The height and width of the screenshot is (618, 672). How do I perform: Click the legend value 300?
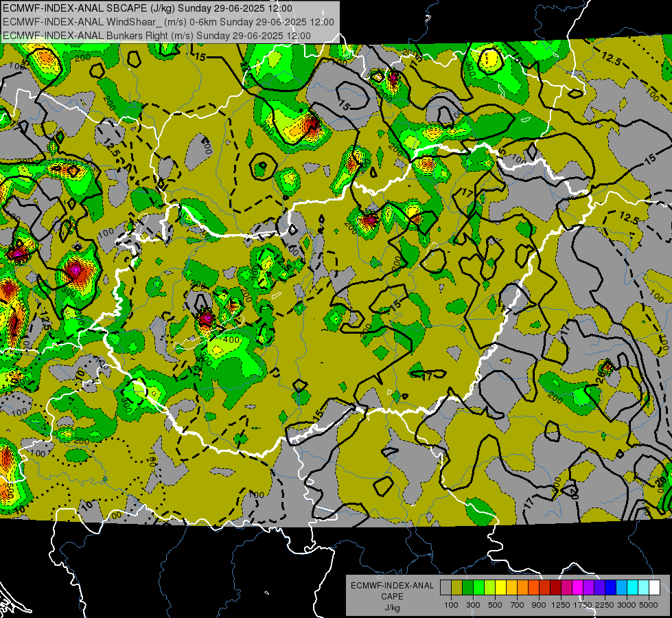[473, 605]
